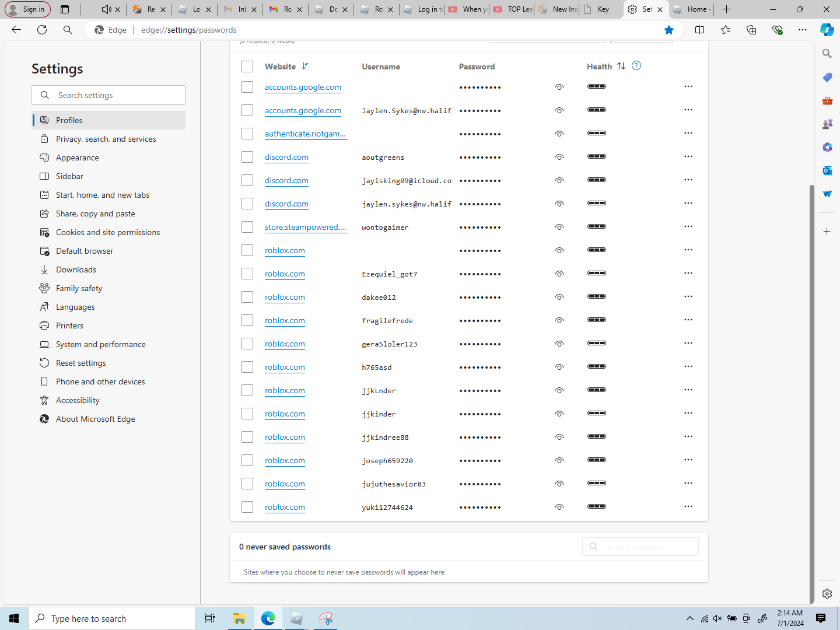Screen dimensions: 840x630
Task: Show the password for discord.com jayisking09
Action: pyautogui.click(x=559, y=180)
